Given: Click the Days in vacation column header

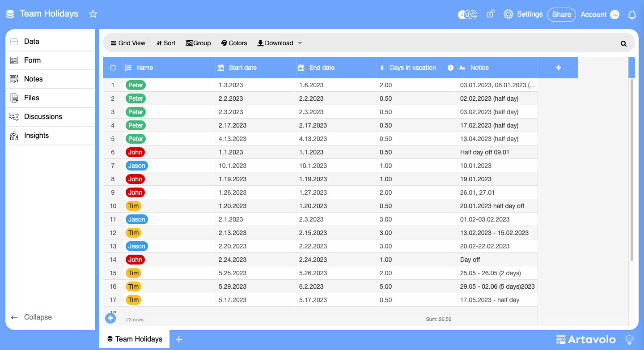Looking at the screenshot, I should coord(417,68).
